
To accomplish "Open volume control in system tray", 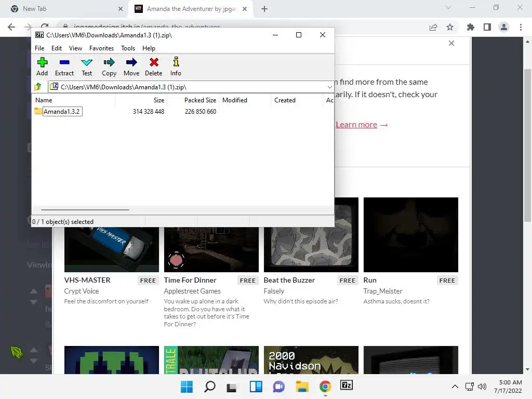I will point(482,387).
